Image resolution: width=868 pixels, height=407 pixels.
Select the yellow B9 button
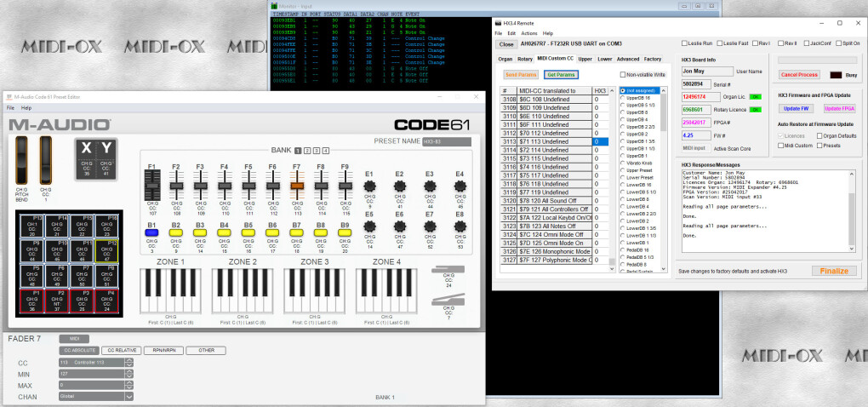(345, 233)
